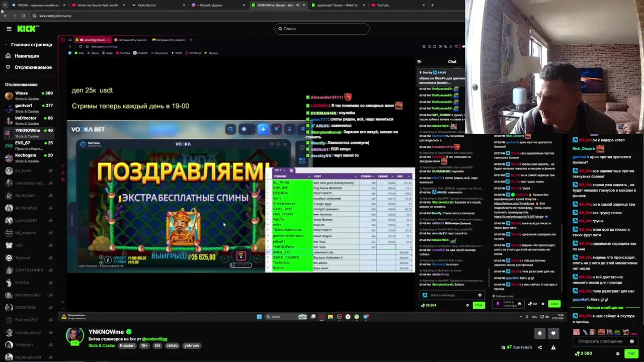Open followed channel Vituss
The height and width of the screenshot is (362, 644).
point(28,96)
